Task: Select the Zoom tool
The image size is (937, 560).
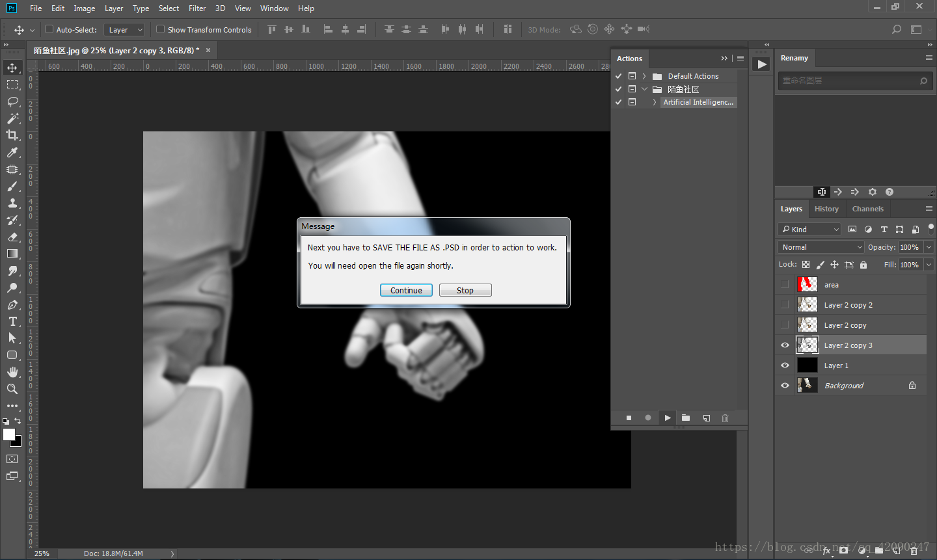Action: pos(12,389)
